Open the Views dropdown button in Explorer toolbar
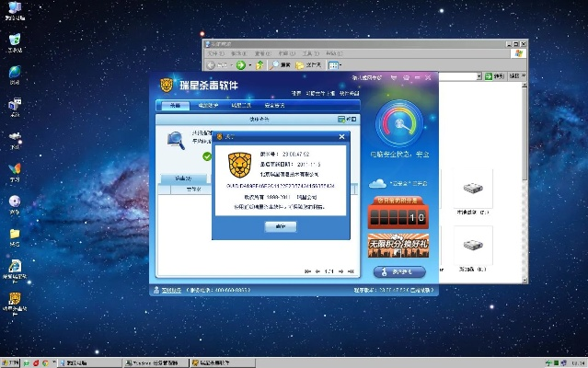Image resolution: width=588 pixels, height=368 pixels. (x=335, y=65)
